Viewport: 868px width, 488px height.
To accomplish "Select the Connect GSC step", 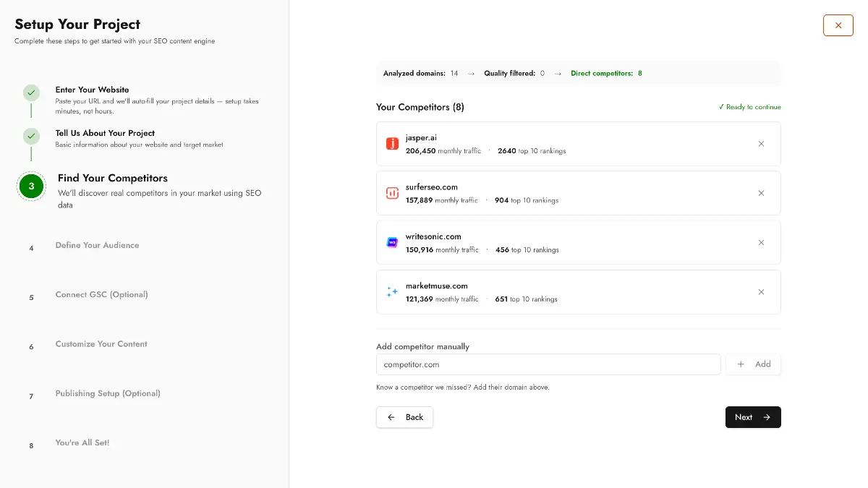I will 101,294.
